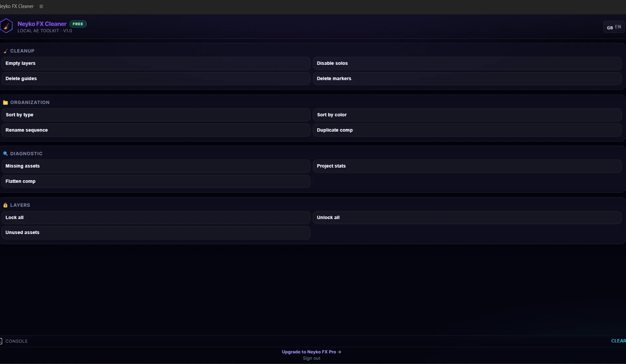This screenshot has width=626, height=364.
Task: Click the magnifier icon beside DIAGNOSTIC
Action: pyautogui.click(x=5, y=154)
